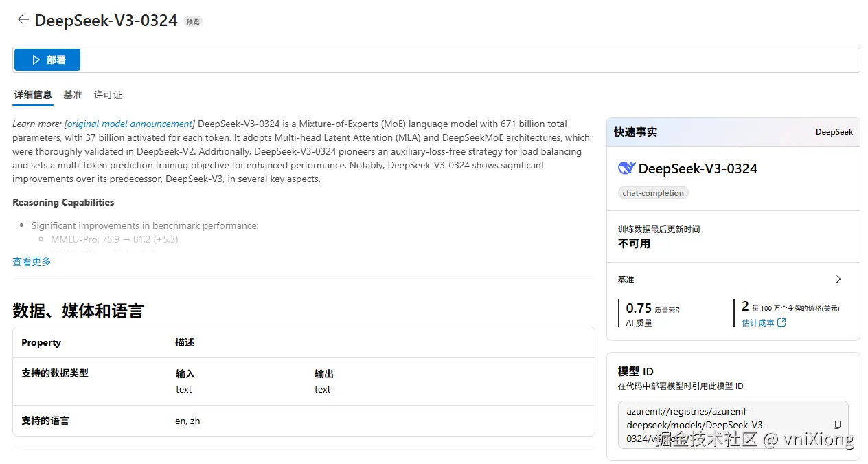The width and height of the screenshot is (868, 464).
Task: Click the 输出 text value cell
Action: (x=323, y=389)
